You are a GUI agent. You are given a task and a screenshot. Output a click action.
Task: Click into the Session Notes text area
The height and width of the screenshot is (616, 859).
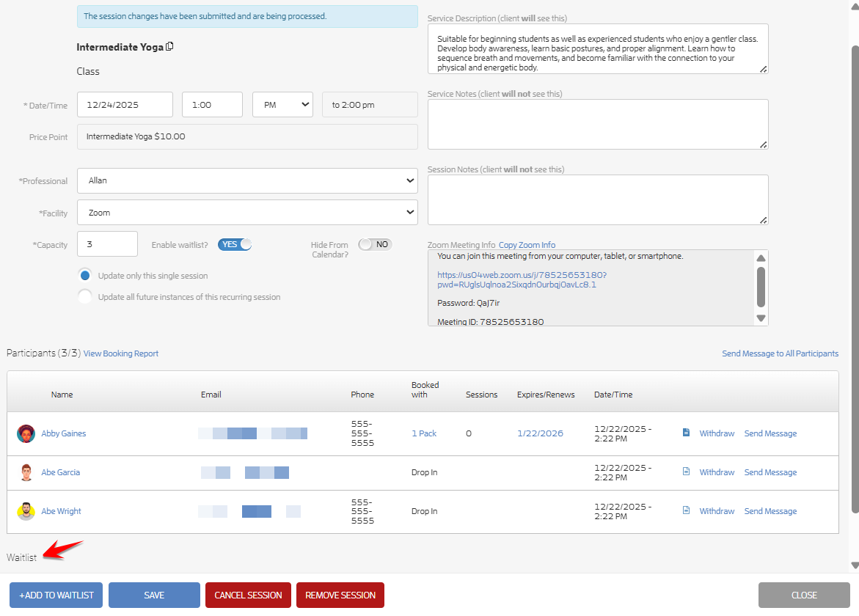pos(598,200)
